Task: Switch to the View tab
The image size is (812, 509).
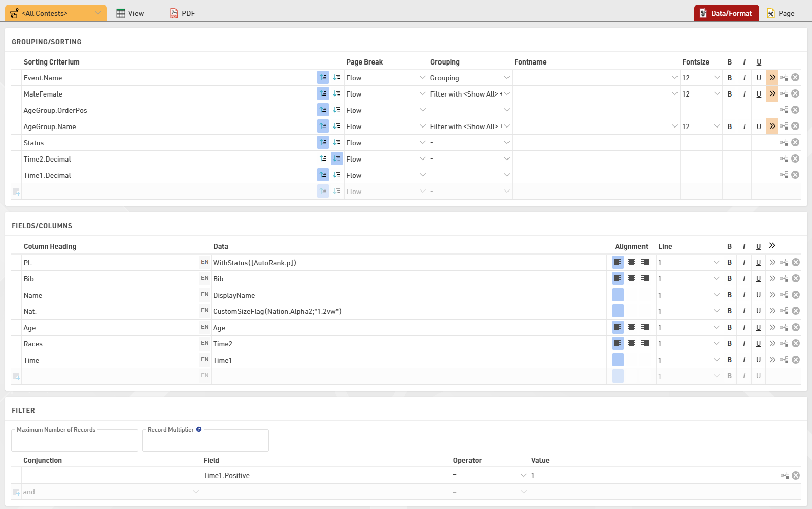Action: tap(130, 13)
